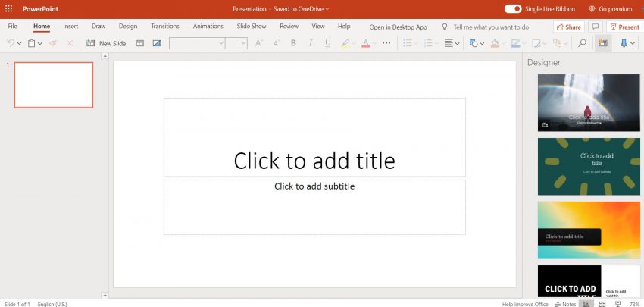The height and width of the screenshot is (307, 644).
Task: Click the Share button
Action: click(569, 27)
